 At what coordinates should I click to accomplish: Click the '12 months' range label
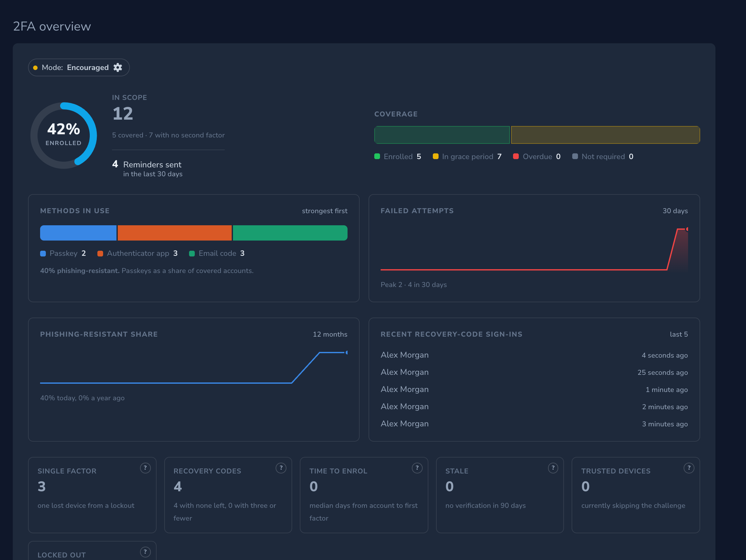coord(330,334)
